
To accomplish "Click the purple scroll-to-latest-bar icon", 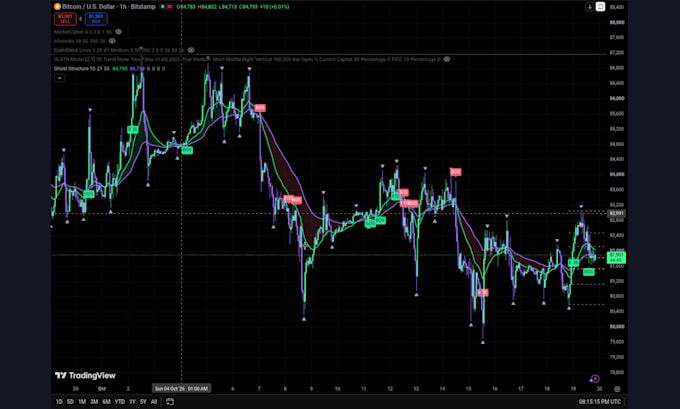I will coord(595,379).
